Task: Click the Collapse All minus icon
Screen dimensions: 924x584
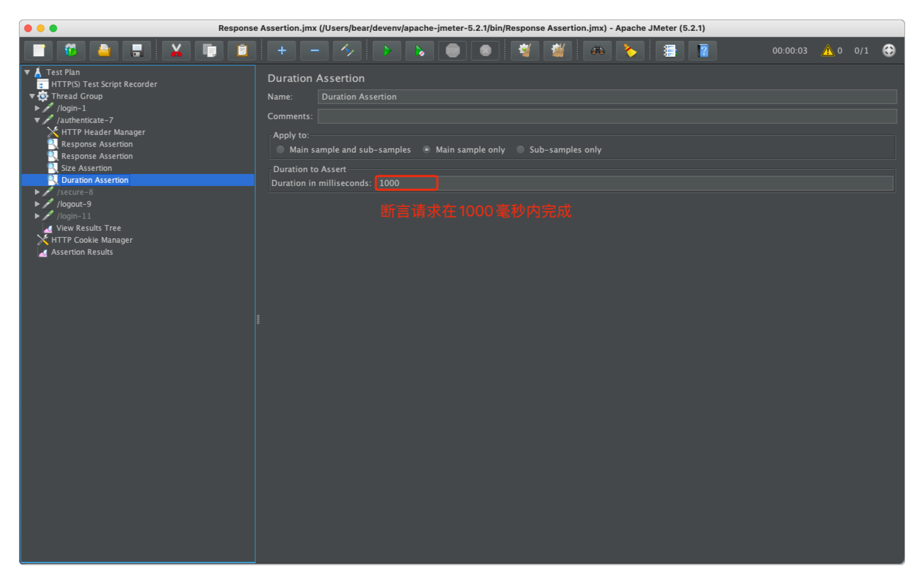Action: coord(315,50)
